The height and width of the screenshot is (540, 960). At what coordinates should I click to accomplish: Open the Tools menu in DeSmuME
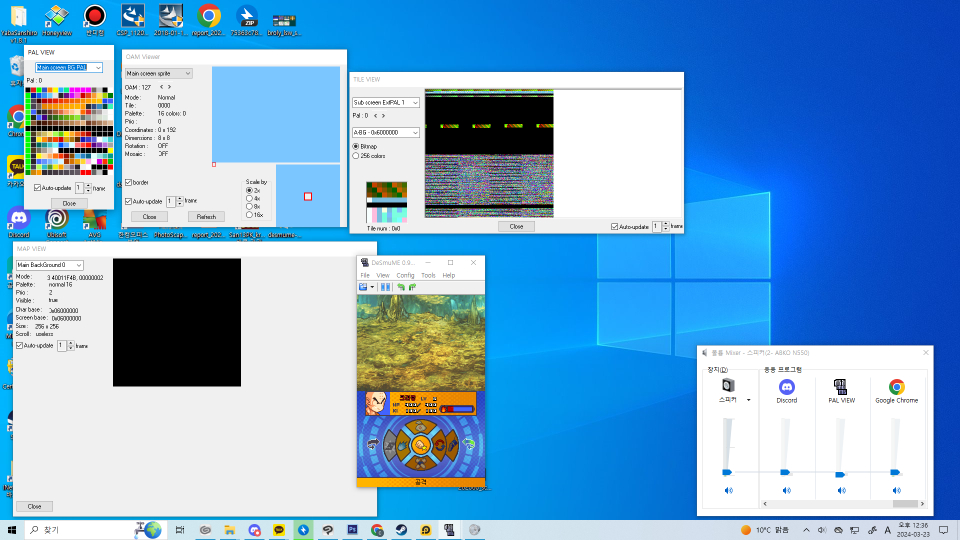428,276
